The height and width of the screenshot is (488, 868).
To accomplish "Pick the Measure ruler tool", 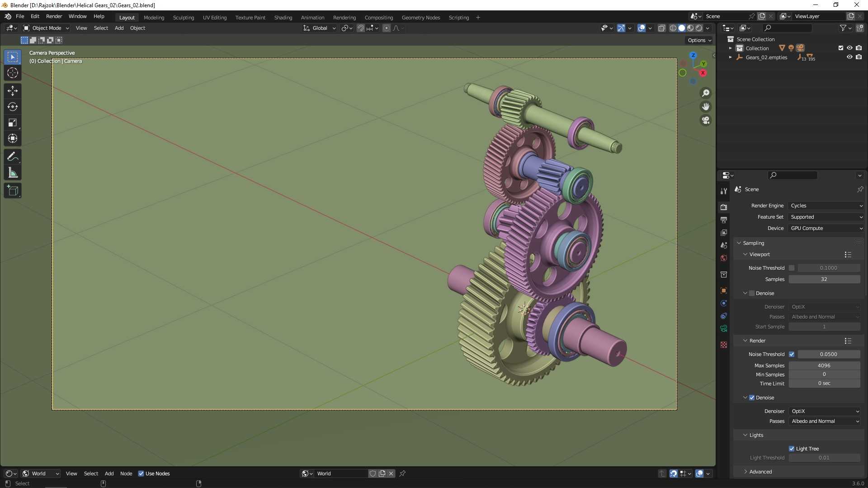I will 13,173.
